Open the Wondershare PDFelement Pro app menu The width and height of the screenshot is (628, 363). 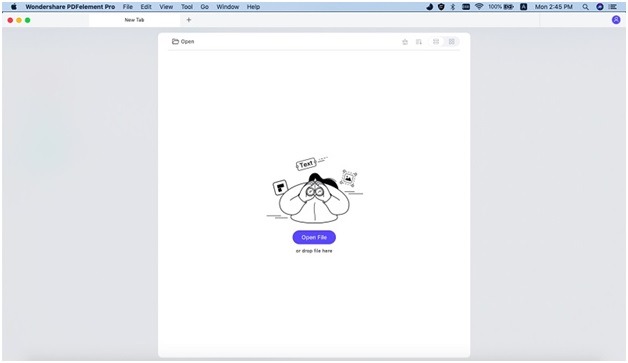point(70,7)
